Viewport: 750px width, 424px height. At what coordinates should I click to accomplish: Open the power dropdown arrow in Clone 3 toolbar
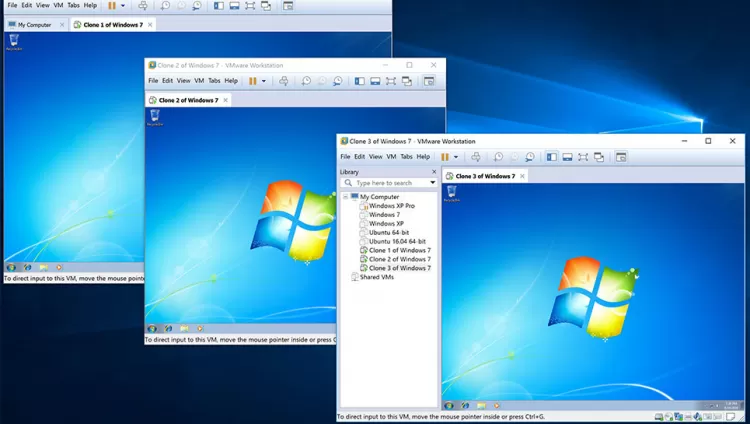pos(457,157)
